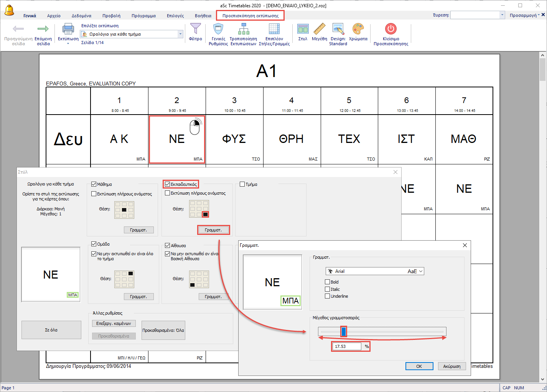Viewport: 547px width, 392px height.
Task: Toggle the Italic checkbox
Action: click(328, 289)
